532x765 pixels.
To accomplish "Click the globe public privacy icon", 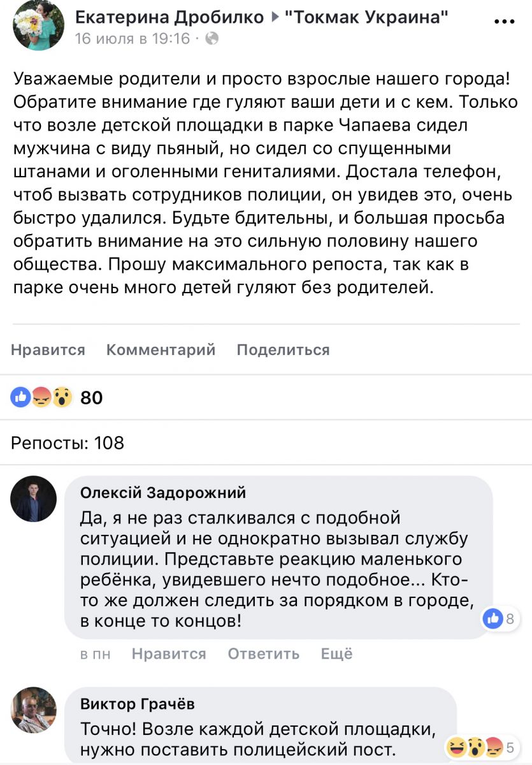I will click(x=213, y=39).
